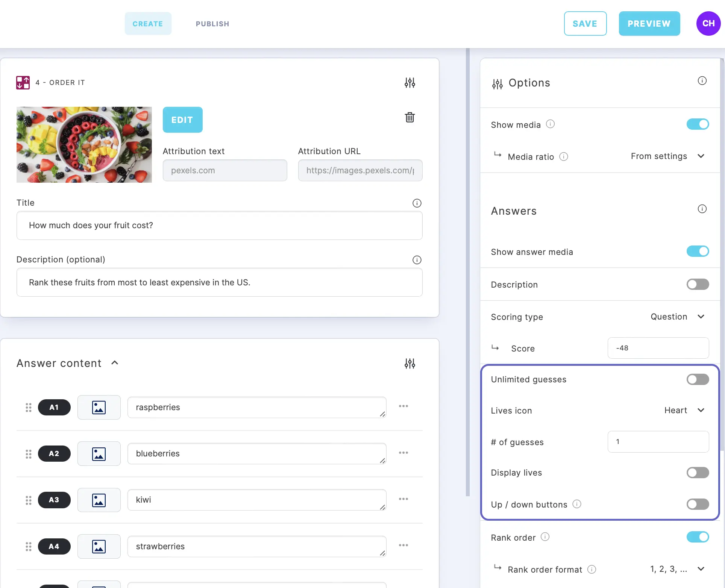This screenshot has height=588, width=725.
Task: Add image to answer A4 strawberries
Action: (99, 546)
